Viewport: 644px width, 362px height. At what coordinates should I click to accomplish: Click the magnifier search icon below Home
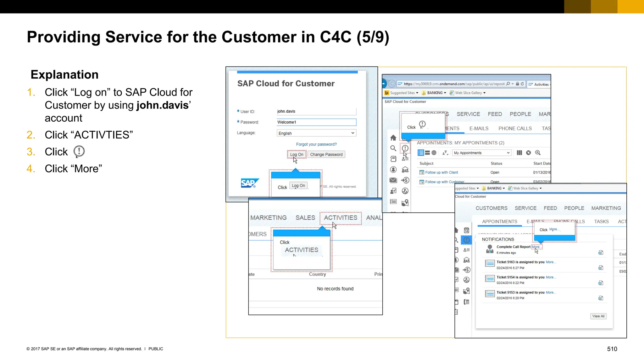pyautogui.click(x=393, y=148)
